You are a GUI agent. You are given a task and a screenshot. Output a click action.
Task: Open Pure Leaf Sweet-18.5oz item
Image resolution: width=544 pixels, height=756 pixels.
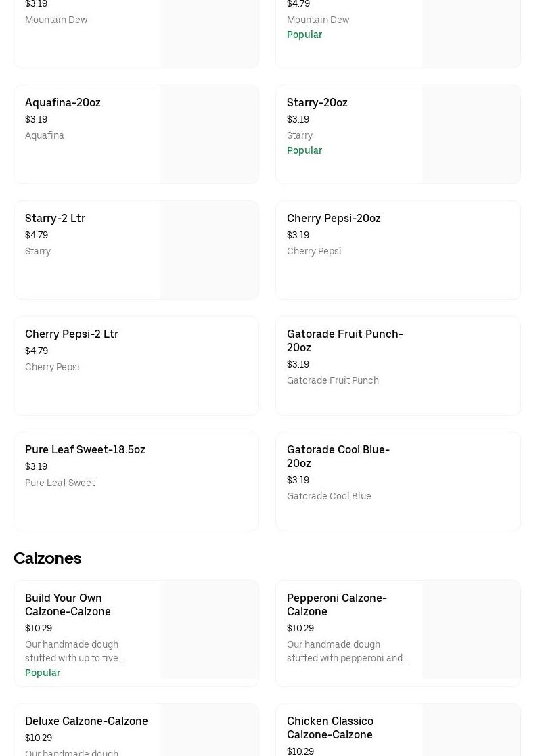pyautogui.click(x=85, y=450)
